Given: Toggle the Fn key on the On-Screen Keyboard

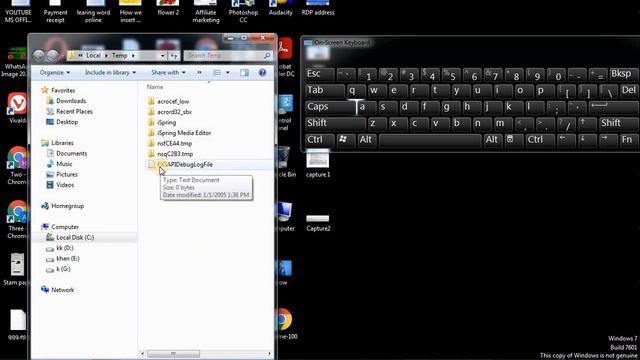Looking at the screenshot, I should tap(628, 140).
